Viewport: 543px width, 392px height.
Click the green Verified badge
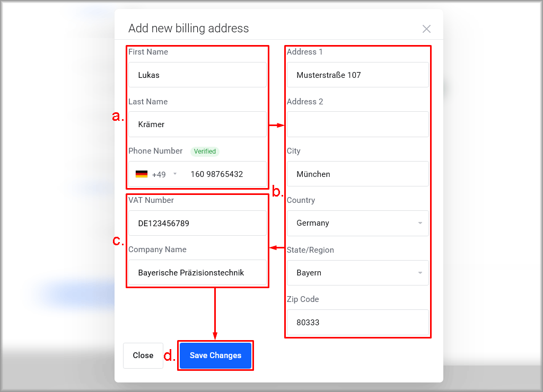[x=205, y=152]
